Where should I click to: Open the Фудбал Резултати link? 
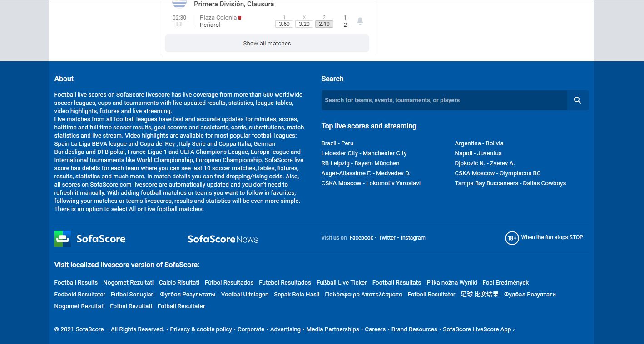tap(530, 295)
